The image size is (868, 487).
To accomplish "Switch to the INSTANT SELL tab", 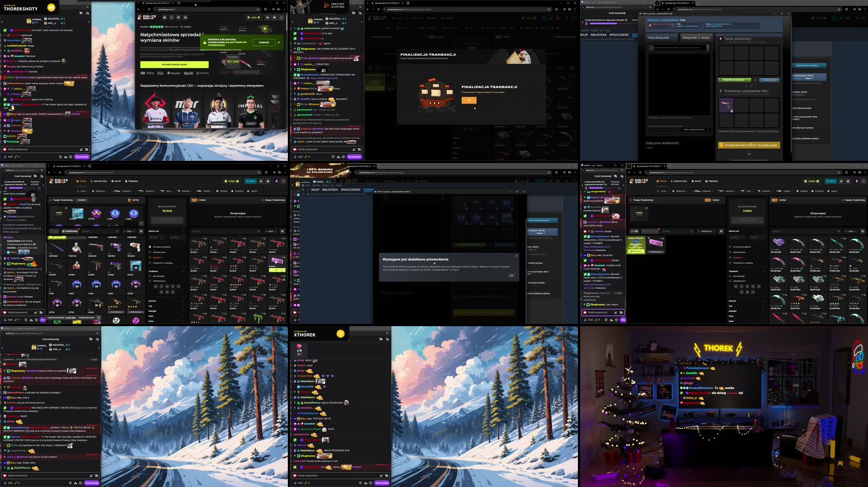I will [x=100, y=181].
